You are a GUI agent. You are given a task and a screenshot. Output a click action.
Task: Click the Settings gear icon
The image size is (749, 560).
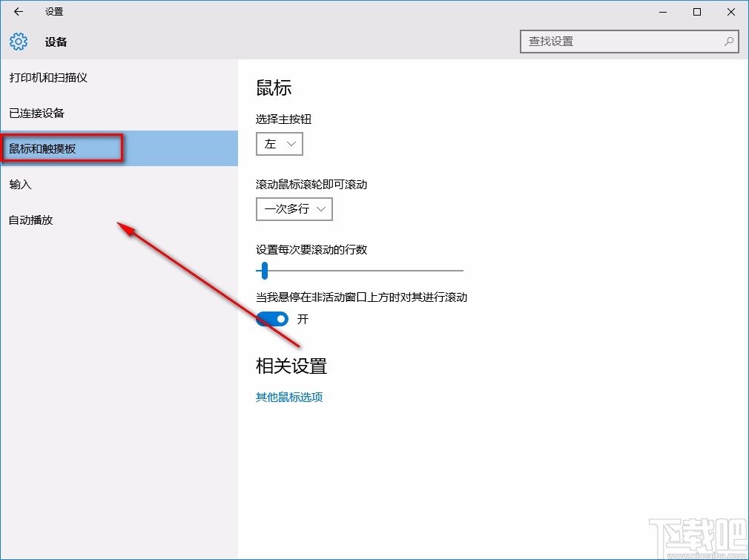coord(18,42)
